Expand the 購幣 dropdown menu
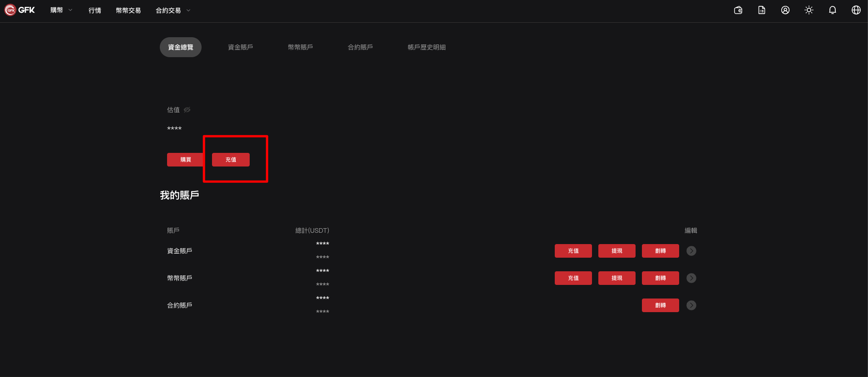The height and width of the screenshot is (377, 868). tap(61, 10)
